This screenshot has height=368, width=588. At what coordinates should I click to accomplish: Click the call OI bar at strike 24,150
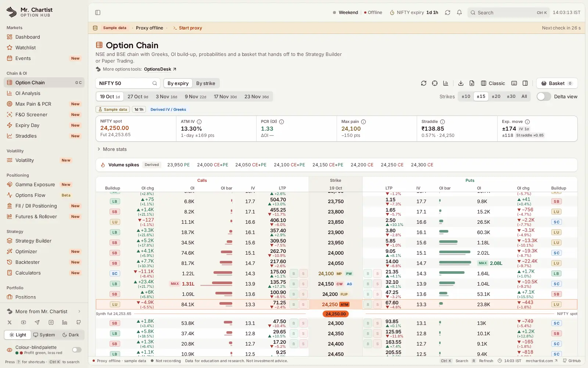(216, 284)
